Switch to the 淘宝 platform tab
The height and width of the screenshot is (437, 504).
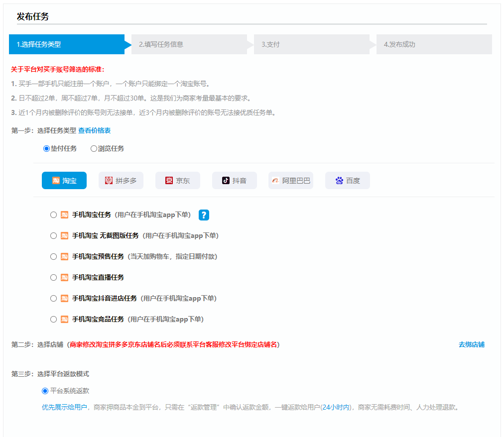(x=64, y=181)
